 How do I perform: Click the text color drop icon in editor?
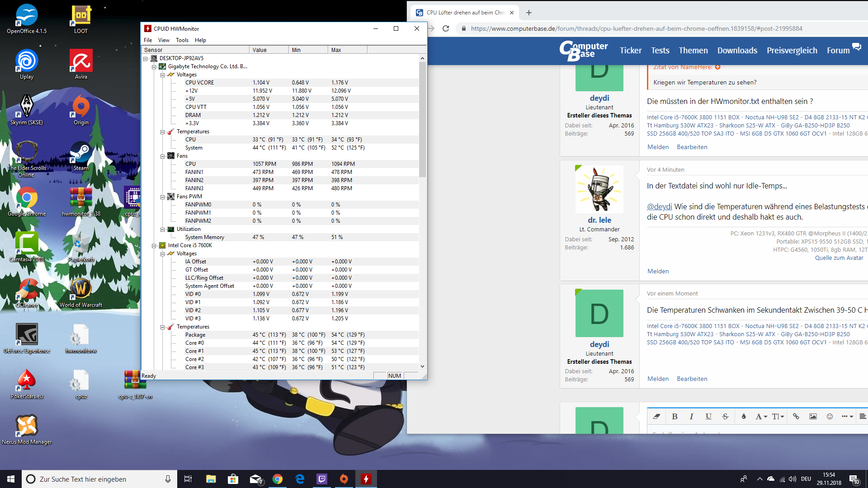pyautogui.click(x=744, y=417)
